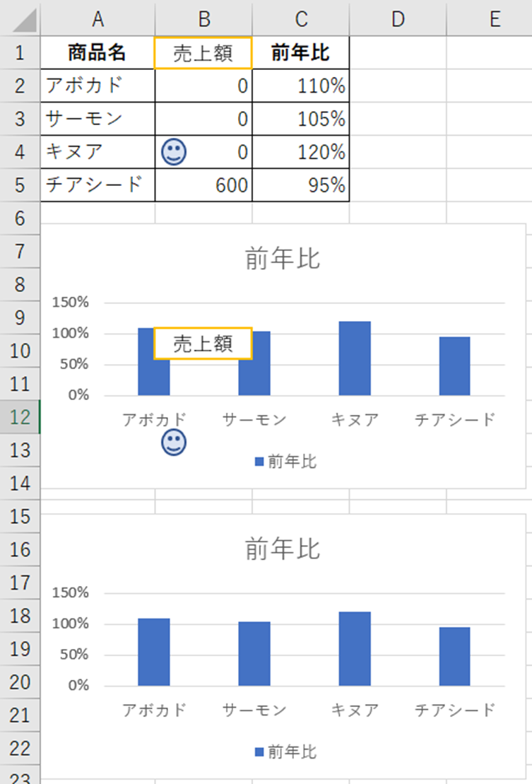This screenshot has width=532, height=784.
Task: Select the cell containing 600
Action: click(x=203, y=185)
